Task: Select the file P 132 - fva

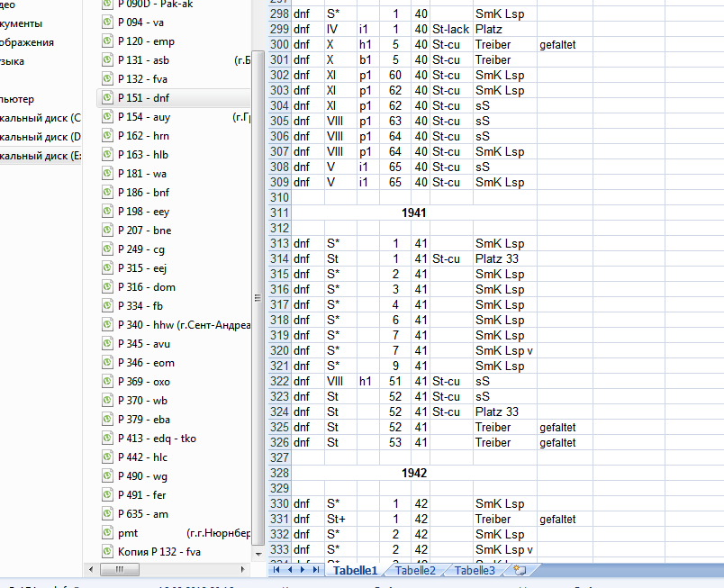Action: coord(142,79)
